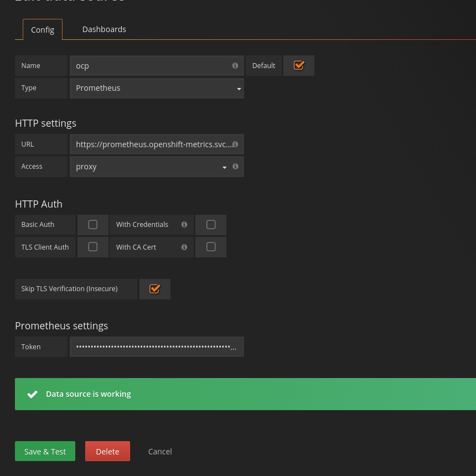Click the info icon beside Access dropdown
Screen dimensions: 476x476
coord(235,166)
